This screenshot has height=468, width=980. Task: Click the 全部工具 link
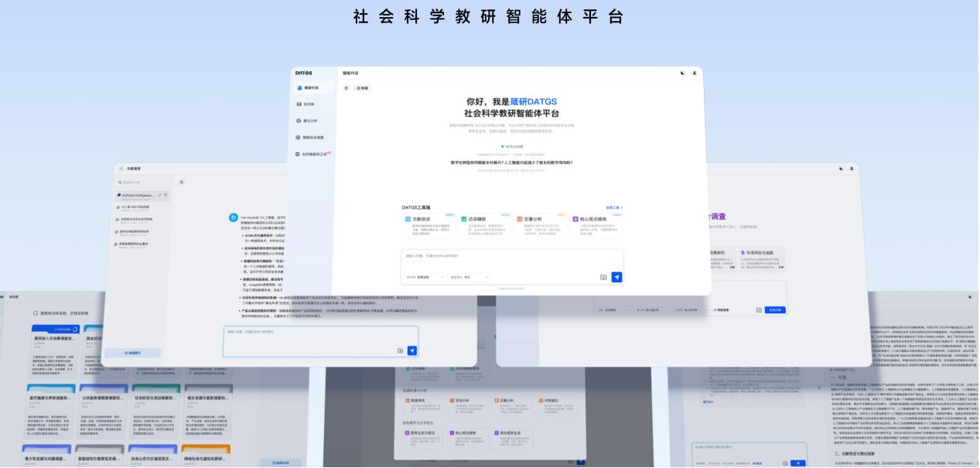click(613, 207)
